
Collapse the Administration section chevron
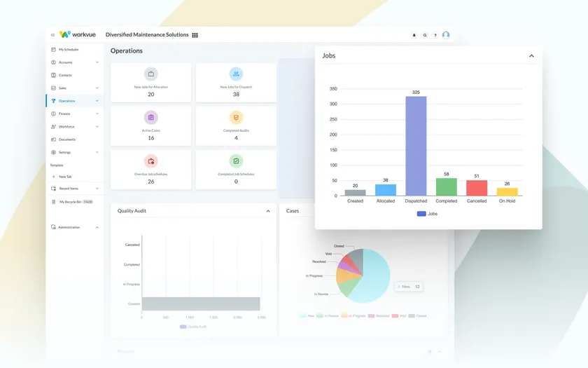pyautogui.click(x=97, y=227)
